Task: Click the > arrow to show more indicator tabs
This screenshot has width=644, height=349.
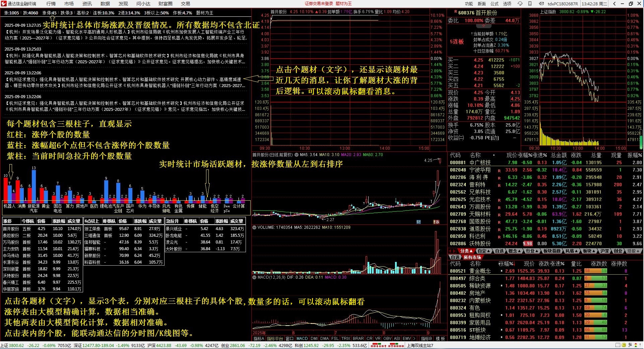Action: coord(415,339)
